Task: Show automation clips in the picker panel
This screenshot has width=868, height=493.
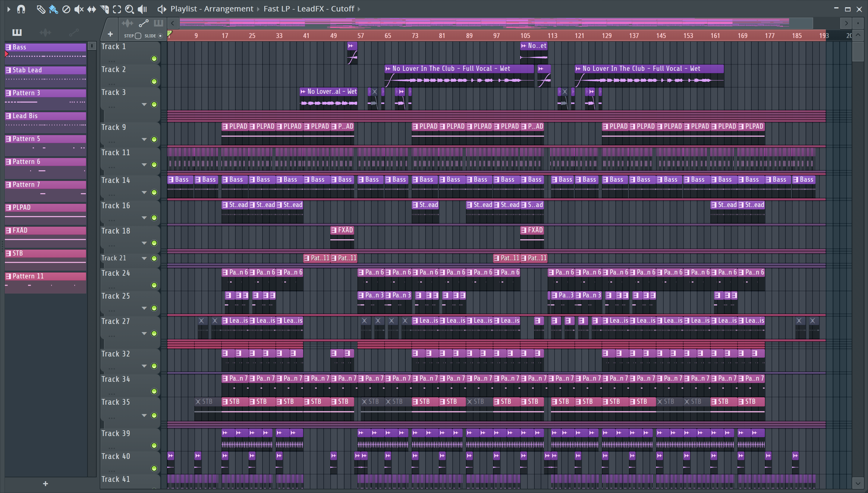Action: click(74, 32)
